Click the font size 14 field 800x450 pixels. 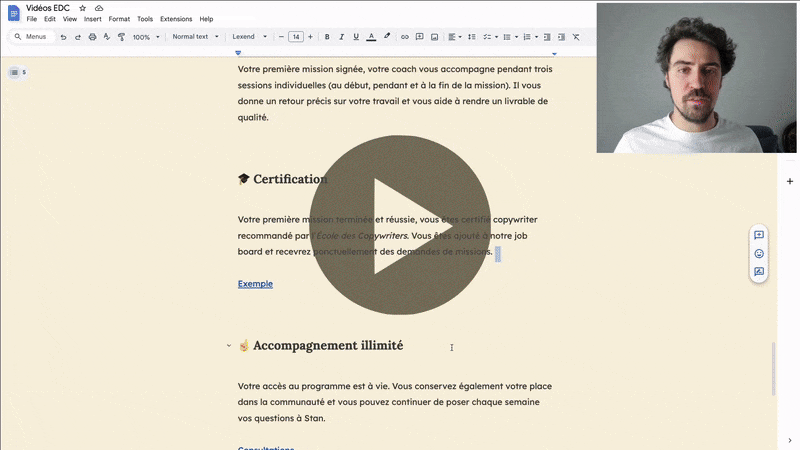[296, 37]
